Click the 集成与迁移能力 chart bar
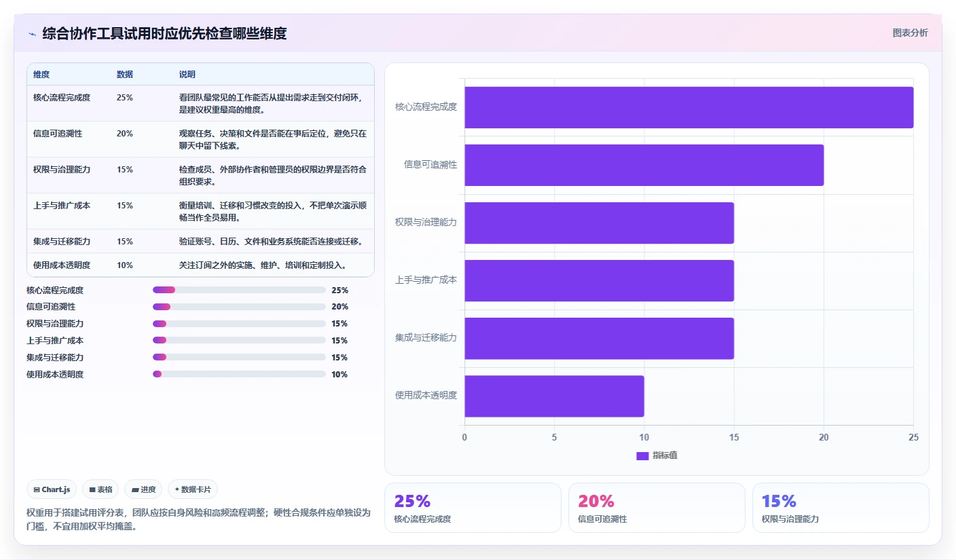The height and width of the screenshot is (560, 956). (x=599, y=338)
